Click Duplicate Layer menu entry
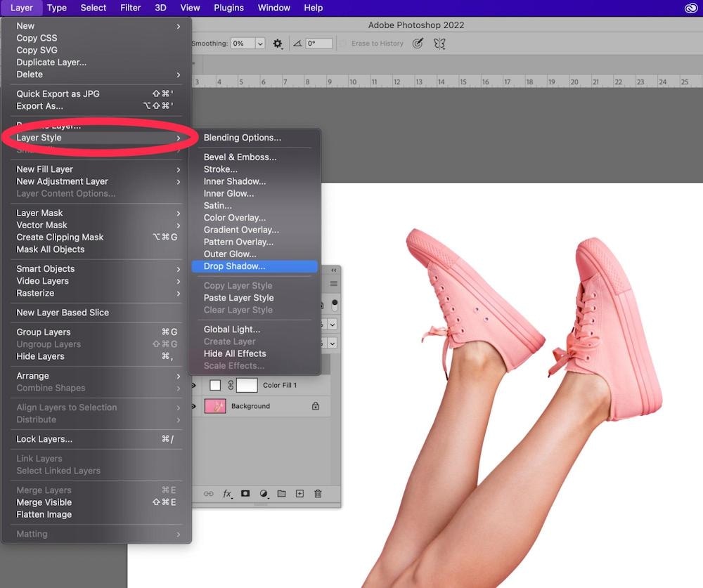703x588 pixels. 51,62
